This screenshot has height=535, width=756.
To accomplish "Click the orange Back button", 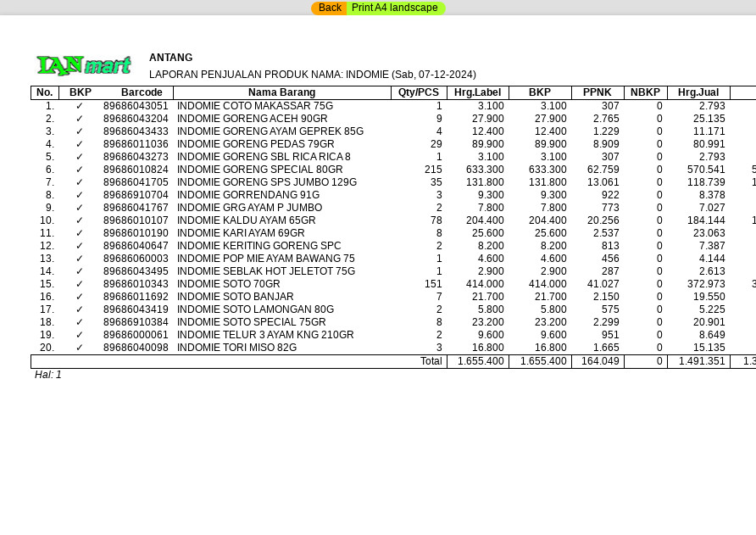I will [330, 8].
